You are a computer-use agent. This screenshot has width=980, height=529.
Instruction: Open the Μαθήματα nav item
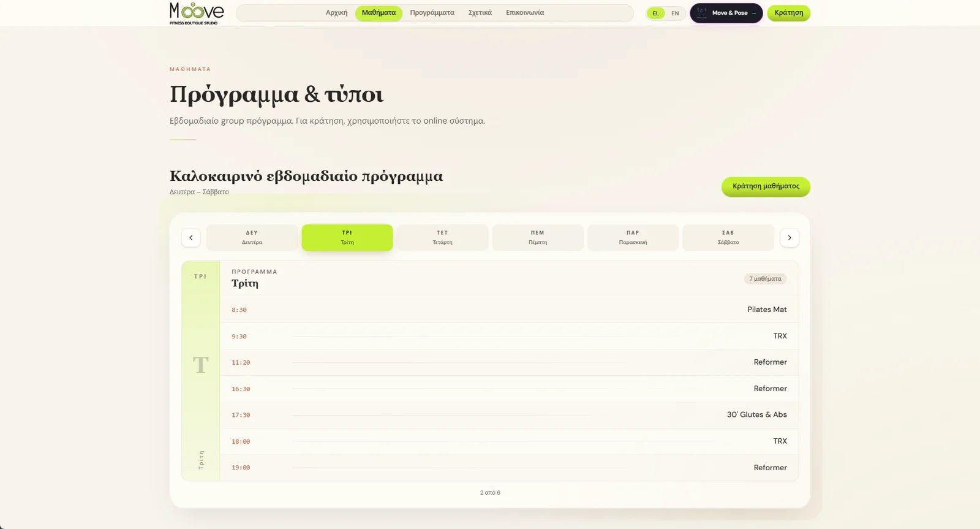[x=379, y=13]
